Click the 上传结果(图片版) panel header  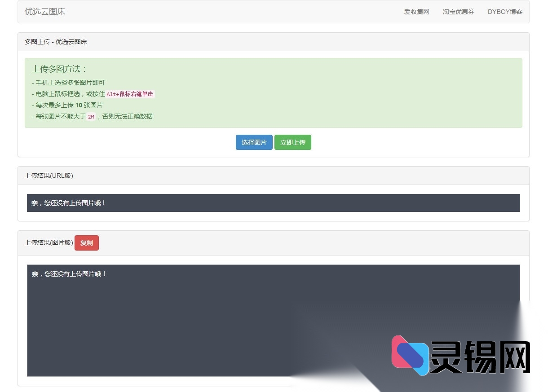tap(49, 243)
